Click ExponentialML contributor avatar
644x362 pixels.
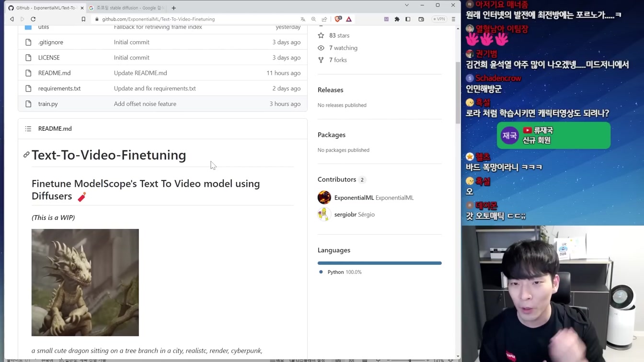click(x=324, y=197)
